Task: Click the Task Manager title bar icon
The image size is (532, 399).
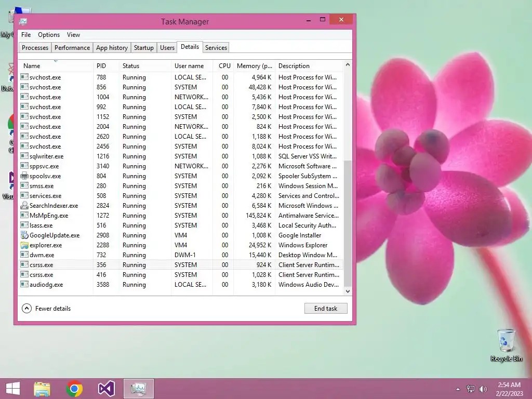Action: [x=23, y=22]
